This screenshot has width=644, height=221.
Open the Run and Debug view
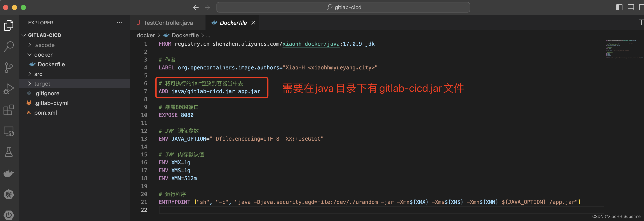click(9, 89)
